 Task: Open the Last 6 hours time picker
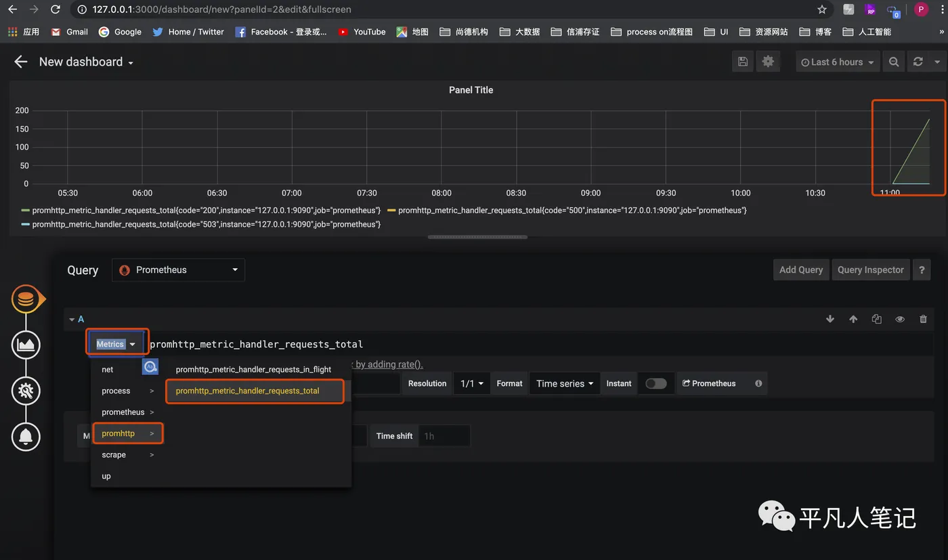[838, 62]
